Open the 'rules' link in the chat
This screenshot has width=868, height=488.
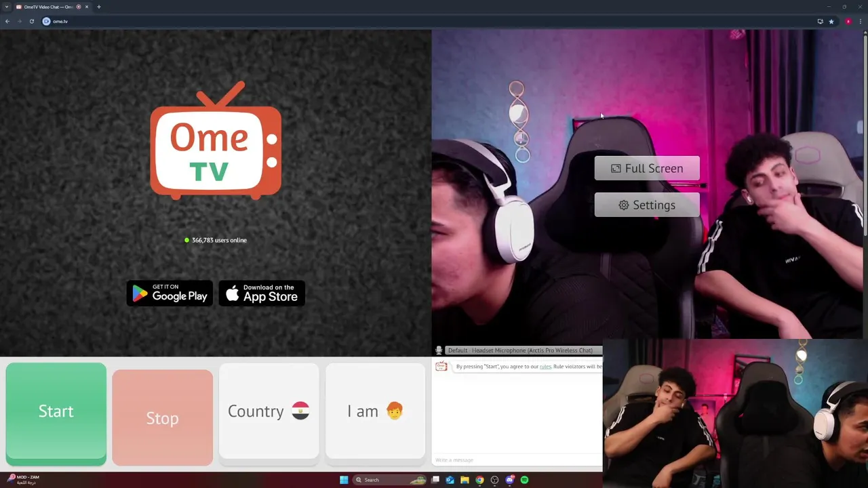coord(545,367)
